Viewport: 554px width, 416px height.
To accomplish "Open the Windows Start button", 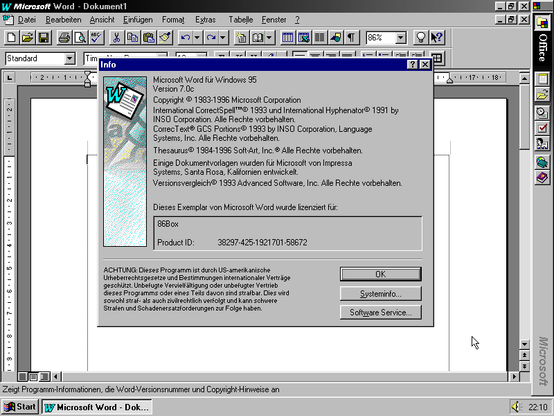I will point(20,407).
